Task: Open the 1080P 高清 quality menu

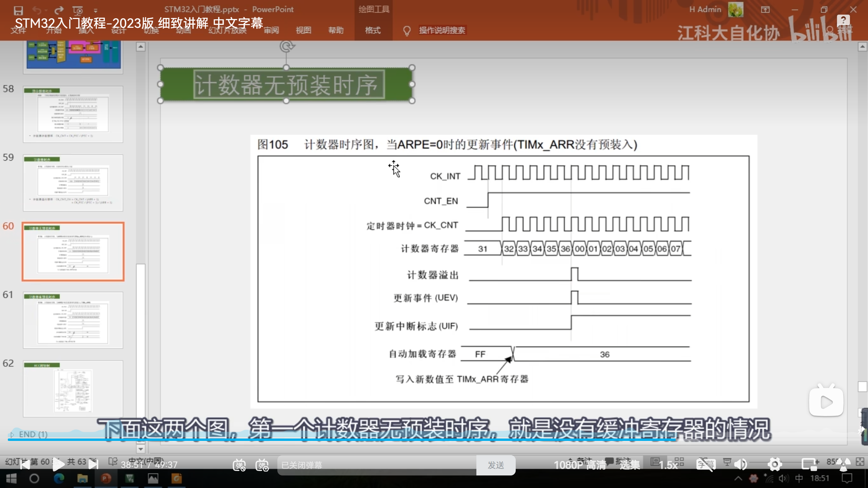Action: pos(580,465)
